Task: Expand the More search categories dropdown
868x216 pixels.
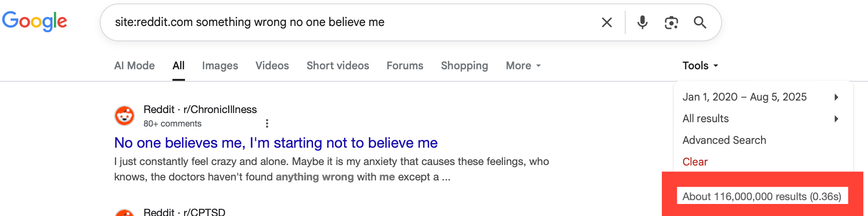Action: 523,65
